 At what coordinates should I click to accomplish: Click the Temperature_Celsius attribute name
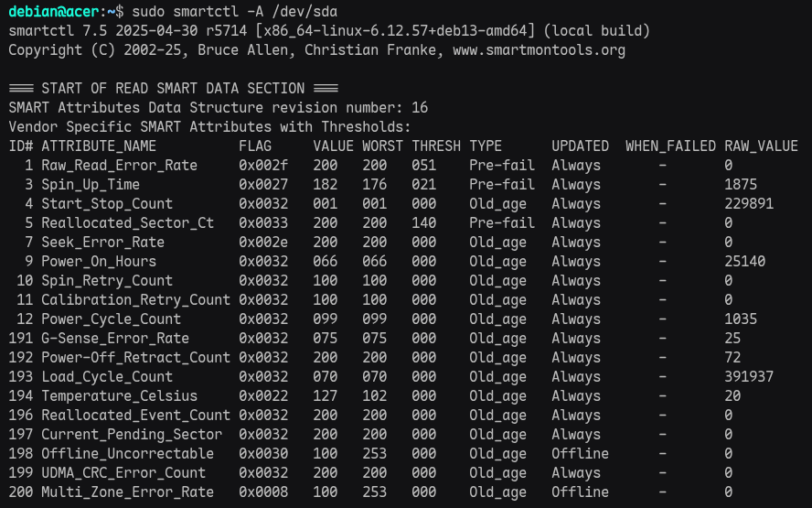coord(119,396)
